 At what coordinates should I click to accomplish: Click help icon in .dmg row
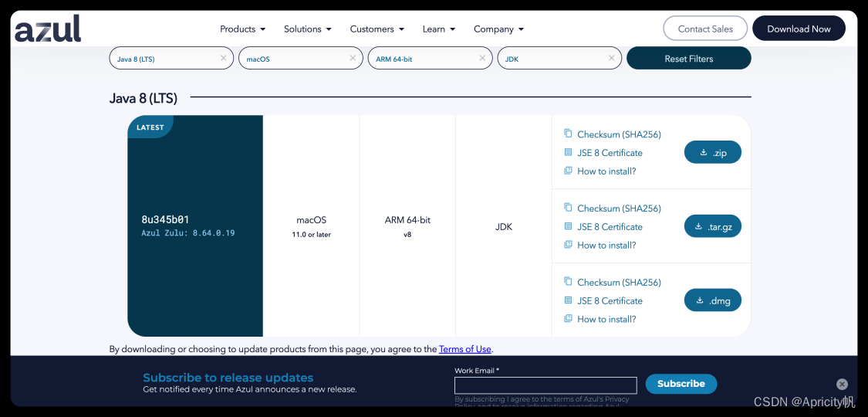(567, 318)
